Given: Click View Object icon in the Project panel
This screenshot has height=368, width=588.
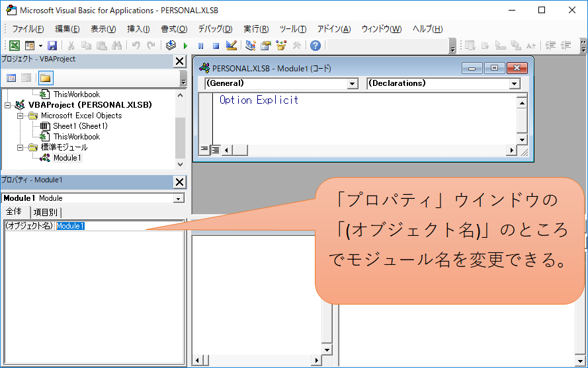Looking at the screenshot, I should point(26,78).
